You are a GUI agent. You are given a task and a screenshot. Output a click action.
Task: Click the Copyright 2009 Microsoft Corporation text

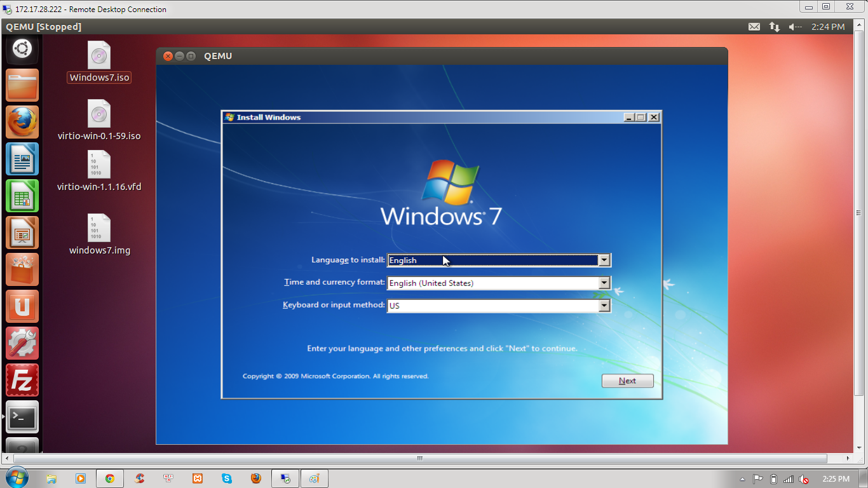click(x=336, y=376)
